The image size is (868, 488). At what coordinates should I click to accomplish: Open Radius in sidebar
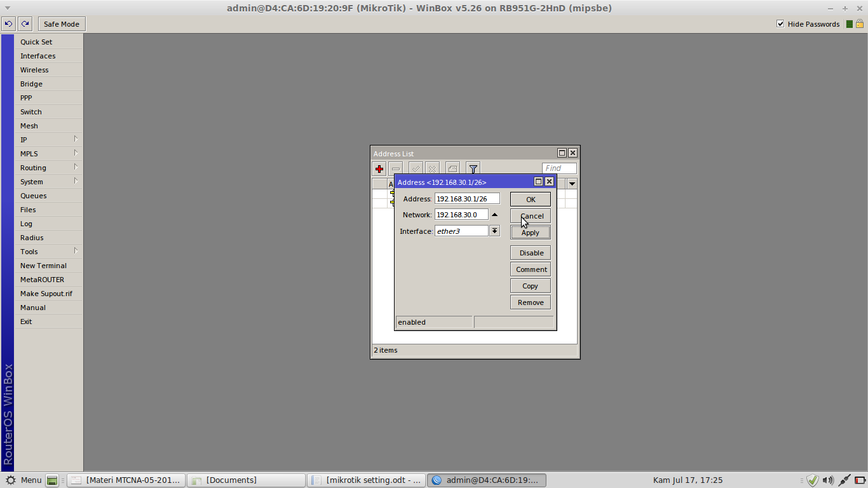click(x=49, y=238)
